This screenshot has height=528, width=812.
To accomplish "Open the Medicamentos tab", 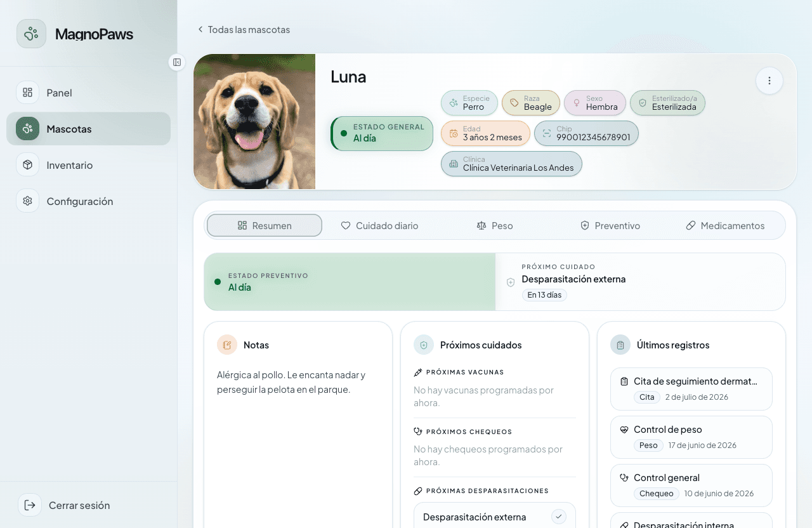I will (x=725, y=225).
